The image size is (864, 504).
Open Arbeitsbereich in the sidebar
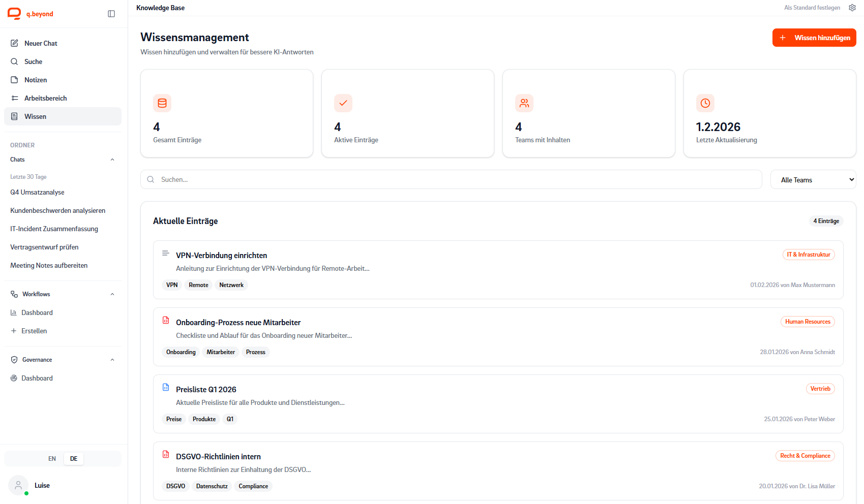point(45,98)
